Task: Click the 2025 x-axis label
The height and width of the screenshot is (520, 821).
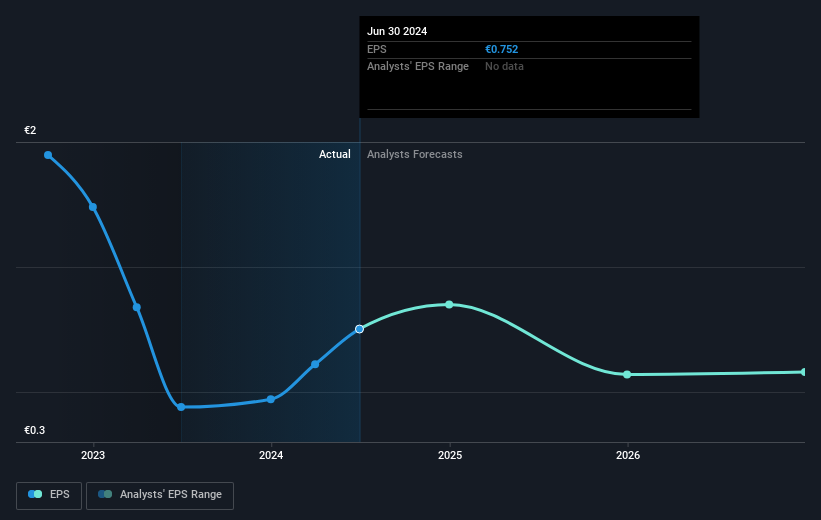Action: (x=450, y=456)
